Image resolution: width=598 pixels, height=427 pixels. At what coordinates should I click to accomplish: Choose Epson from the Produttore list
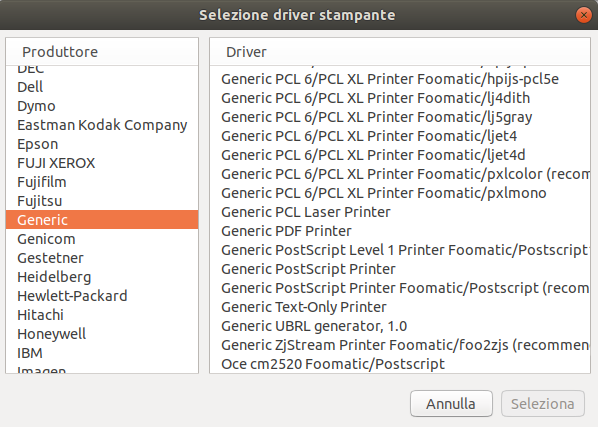click(102, 144)
